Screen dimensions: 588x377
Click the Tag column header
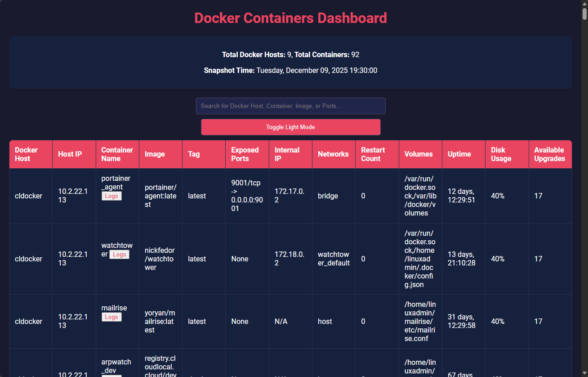pyautogui.click(x=203, y=154)
